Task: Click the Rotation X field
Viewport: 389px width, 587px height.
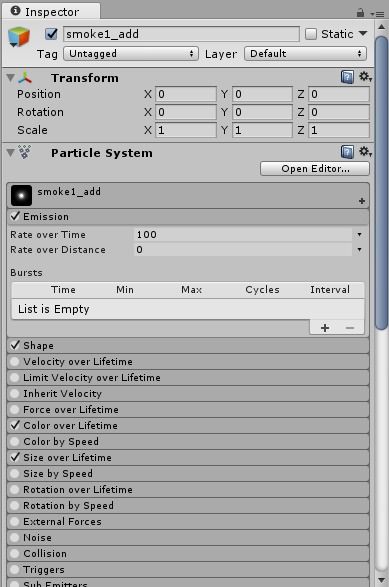Action: (186, 112)
